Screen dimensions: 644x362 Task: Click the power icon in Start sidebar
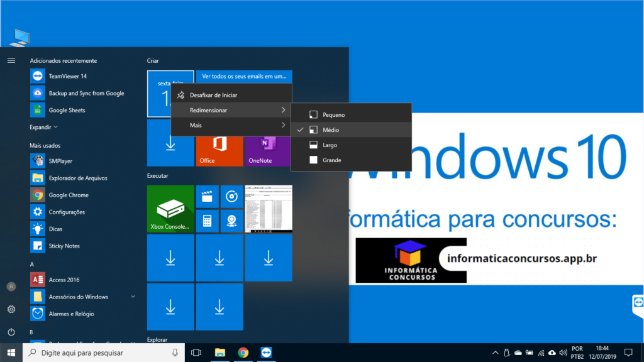pyautogui.click(x=11, y=332)
